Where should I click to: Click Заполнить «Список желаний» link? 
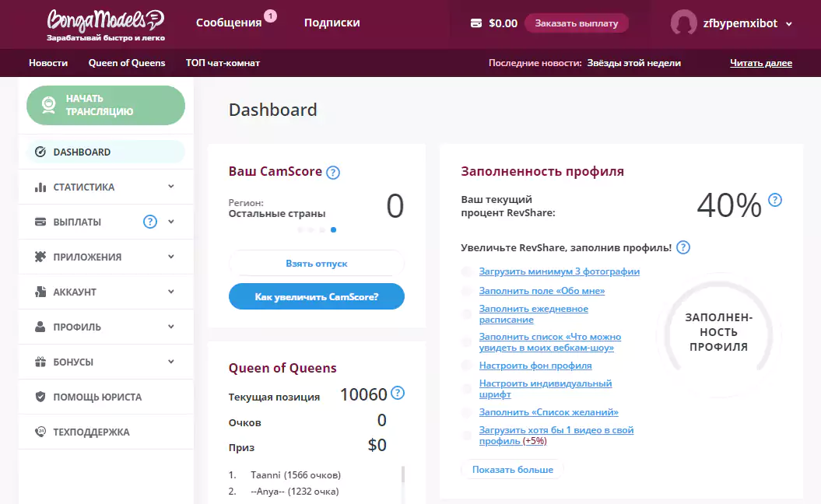[549, 412]
